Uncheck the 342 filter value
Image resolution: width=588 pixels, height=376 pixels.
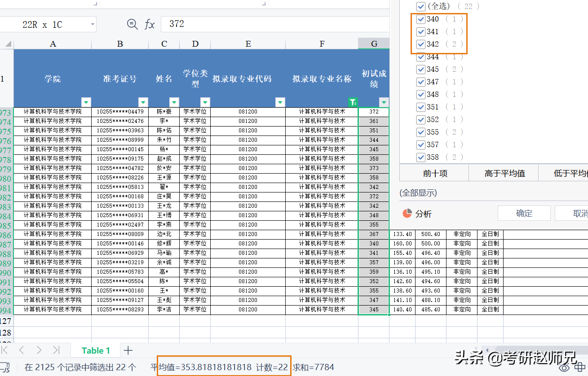tap(421, 44)
